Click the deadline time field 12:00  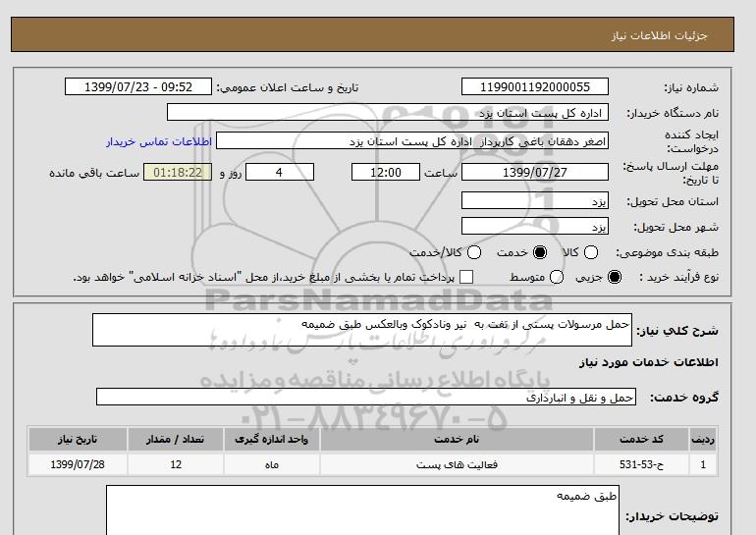coord(386,172)
